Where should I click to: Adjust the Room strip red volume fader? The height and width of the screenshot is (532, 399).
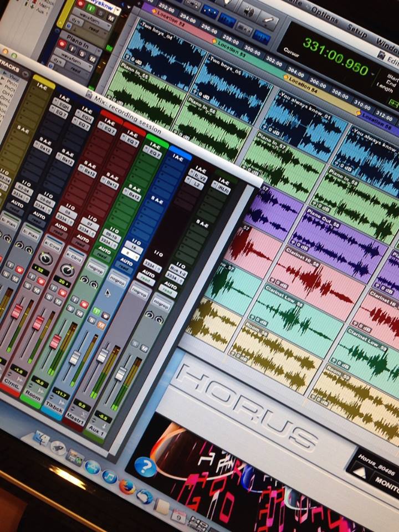point(55,341)
